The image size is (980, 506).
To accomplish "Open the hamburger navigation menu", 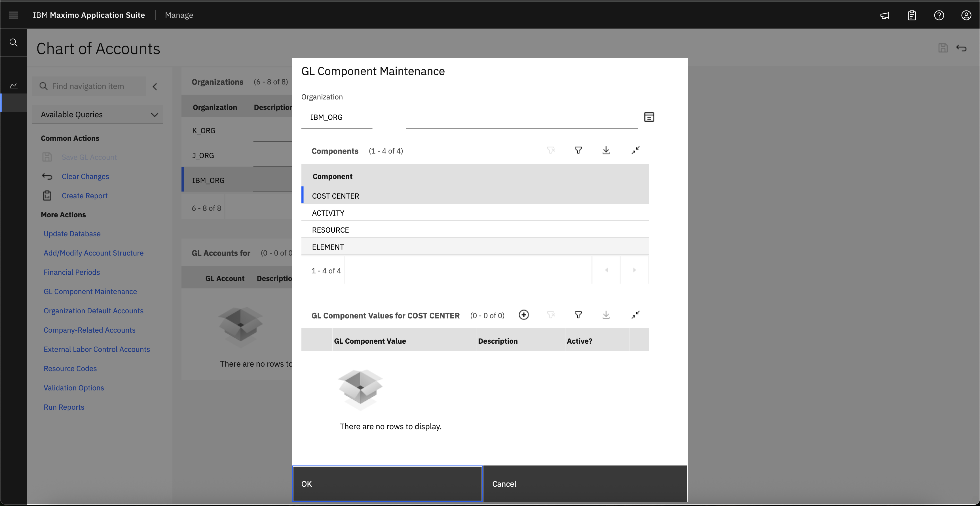I will (14, 15).
